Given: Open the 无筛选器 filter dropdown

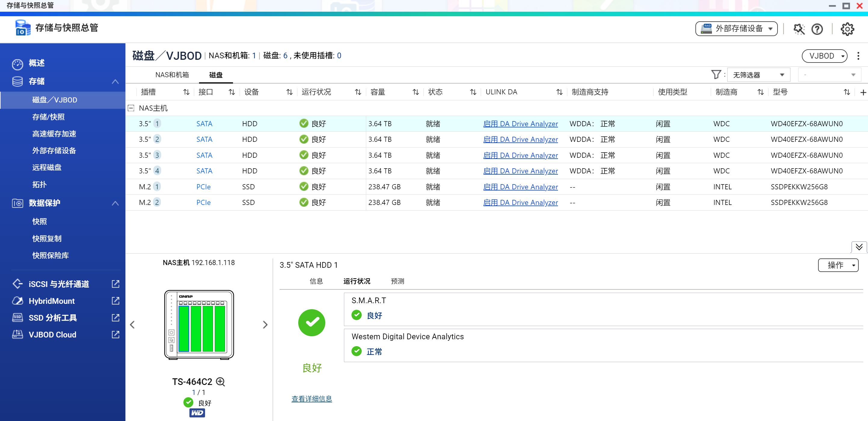Looking at the screenshot, I should (759, 75).
